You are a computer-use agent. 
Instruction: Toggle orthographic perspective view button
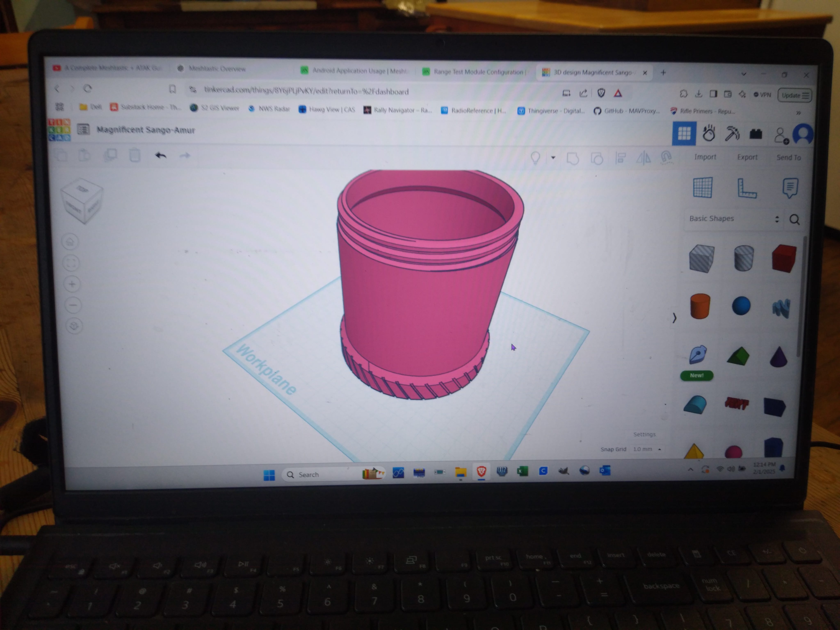coord(74,326)
